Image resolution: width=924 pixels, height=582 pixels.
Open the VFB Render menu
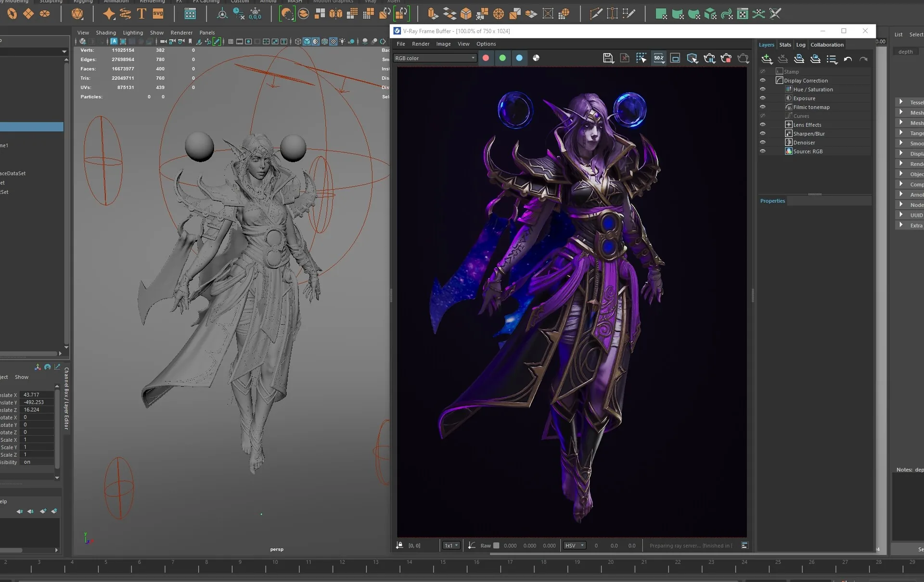(x=421, y=44)
